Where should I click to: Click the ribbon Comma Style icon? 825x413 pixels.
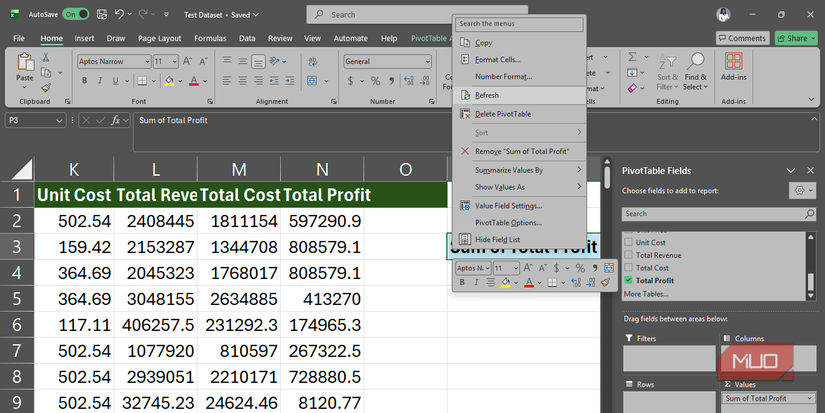coord(391,81)
